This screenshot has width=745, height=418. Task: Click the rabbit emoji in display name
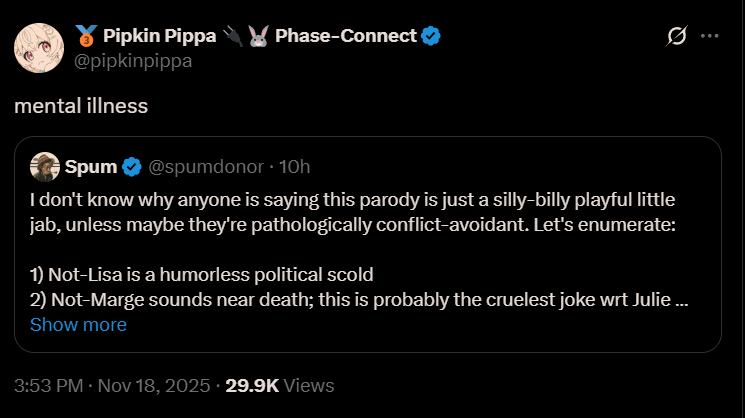pos(258,36)
